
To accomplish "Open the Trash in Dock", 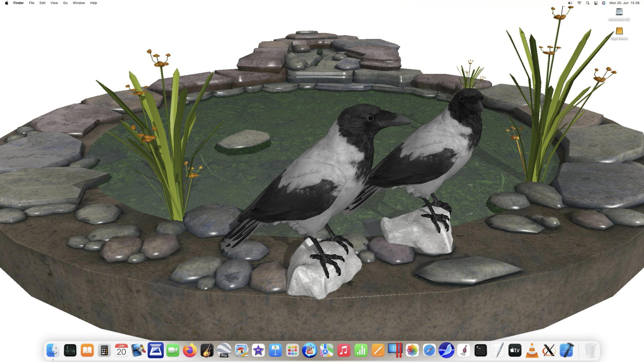I will [590, 350].
